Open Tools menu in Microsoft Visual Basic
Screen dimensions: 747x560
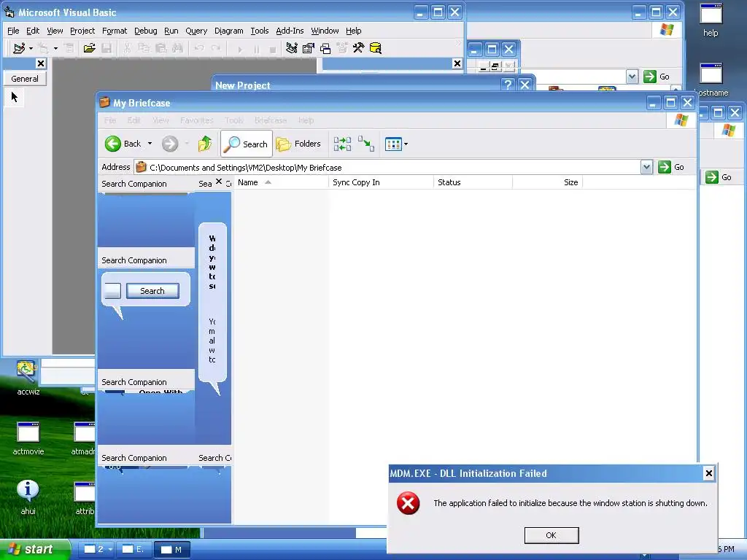(x=260, y=31)
